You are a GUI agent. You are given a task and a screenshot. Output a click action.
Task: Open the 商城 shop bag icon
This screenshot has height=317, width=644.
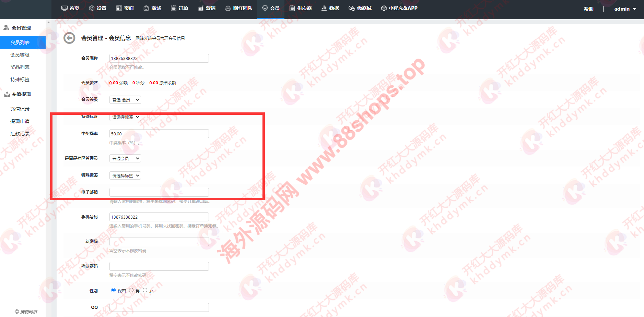tap(146, 8)
